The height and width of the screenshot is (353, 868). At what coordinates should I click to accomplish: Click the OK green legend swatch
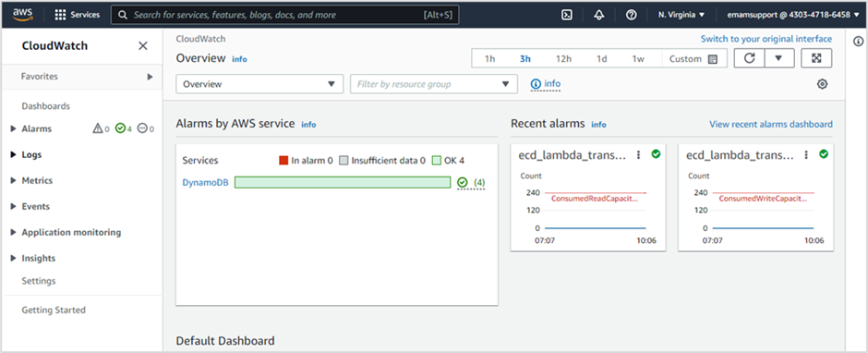pos(437,161)
